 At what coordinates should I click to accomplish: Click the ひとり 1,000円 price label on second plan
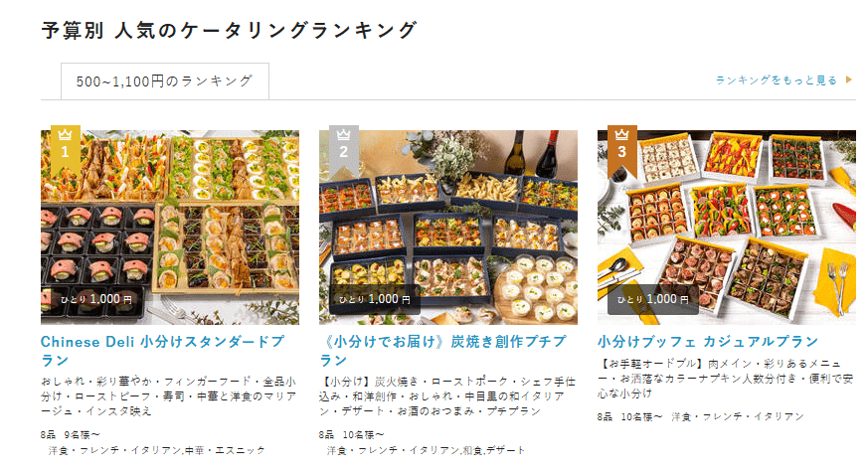click(375, 299)
